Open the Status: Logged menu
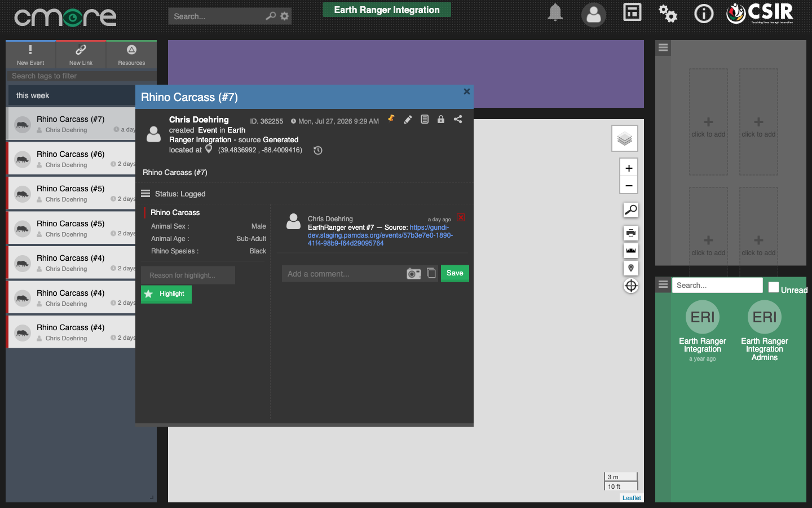 pyautogui.click(x=145, y=194)
